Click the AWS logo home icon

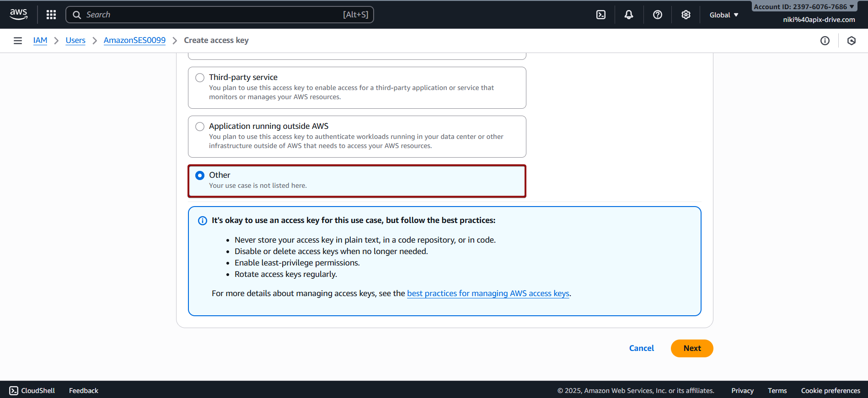pos(18,14)
